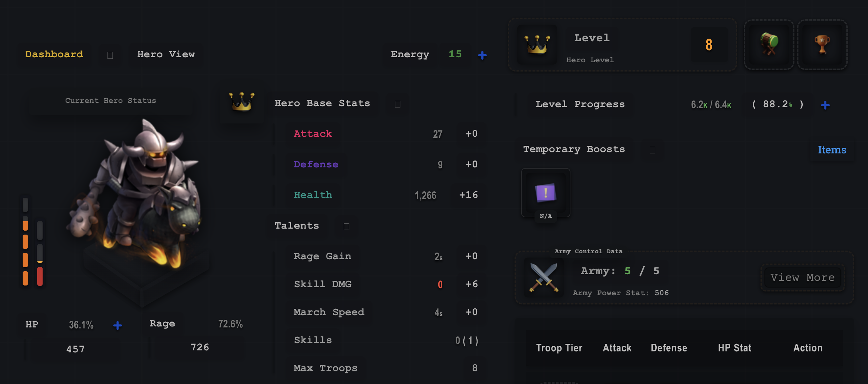The image size is (868, 384).
Task: Click the Troop Tier column header
Action: pos(559,348)
